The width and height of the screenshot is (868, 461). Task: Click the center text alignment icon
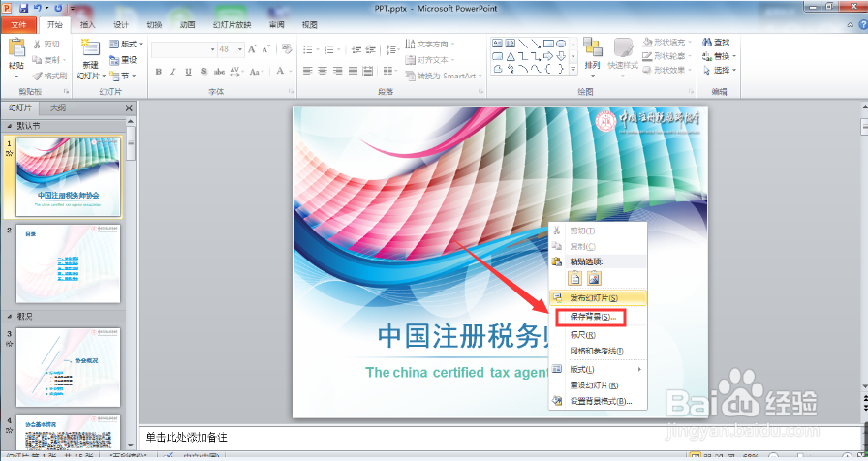pyautogui.click(x=323, y=71)
